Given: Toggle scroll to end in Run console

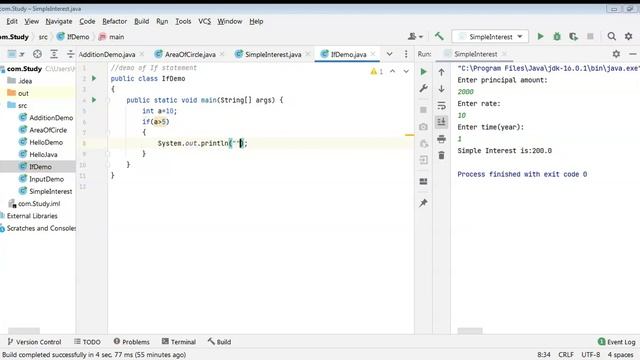Looking at the screenshot, I should coord(441,122).
